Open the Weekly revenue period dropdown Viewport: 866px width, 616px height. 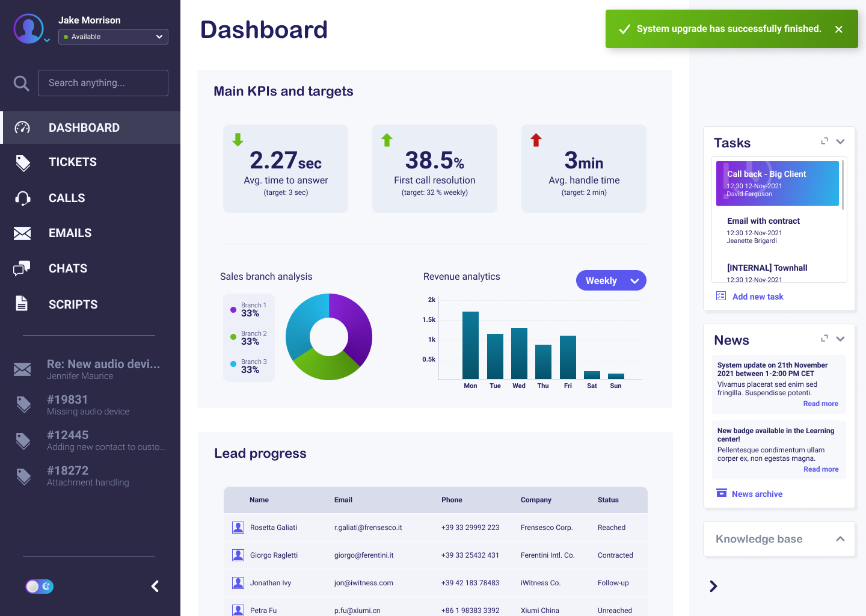point(611,280)
